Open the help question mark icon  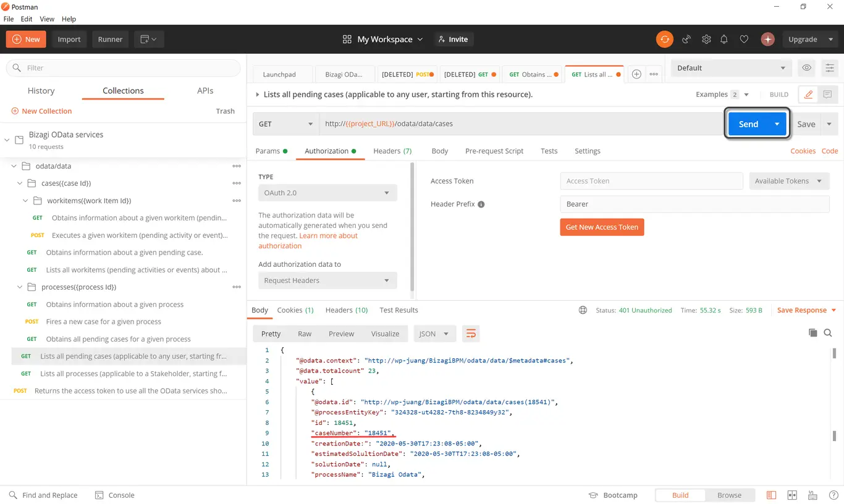pos(832,495)
